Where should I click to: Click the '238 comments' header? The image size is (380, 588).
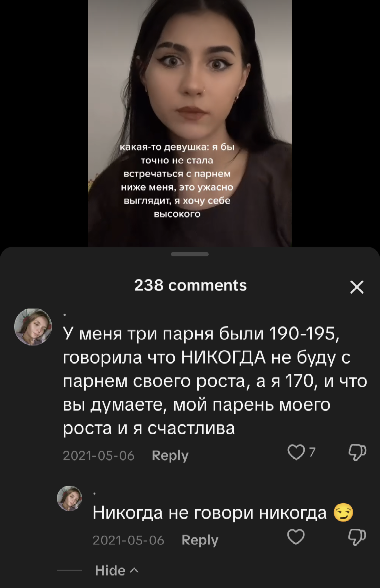coord(190,286)
